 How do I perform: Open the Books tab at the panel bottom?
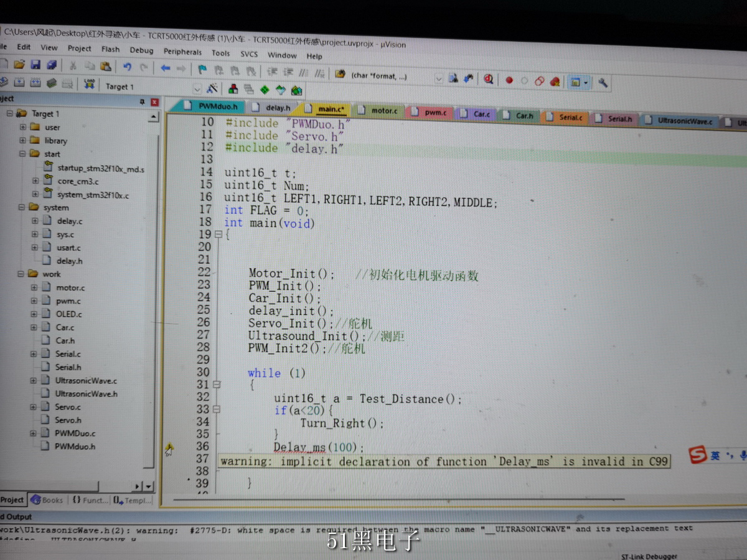(47, 500)
